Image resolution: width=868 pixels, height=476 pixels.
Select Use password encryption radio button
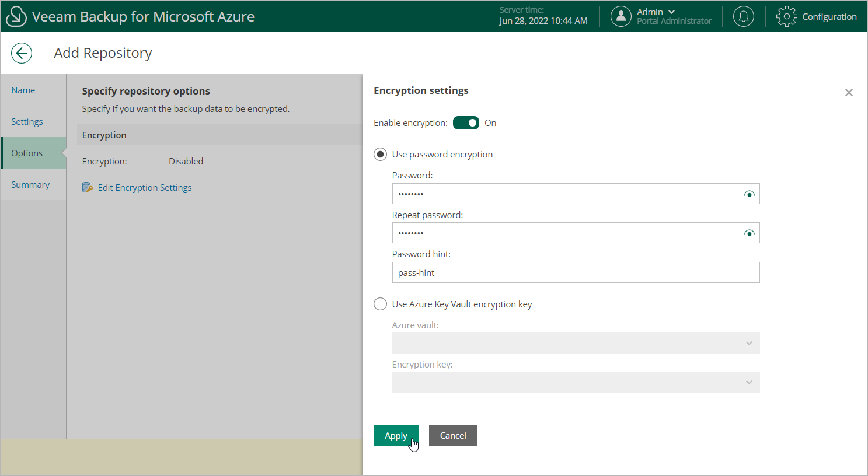[380, 155]
